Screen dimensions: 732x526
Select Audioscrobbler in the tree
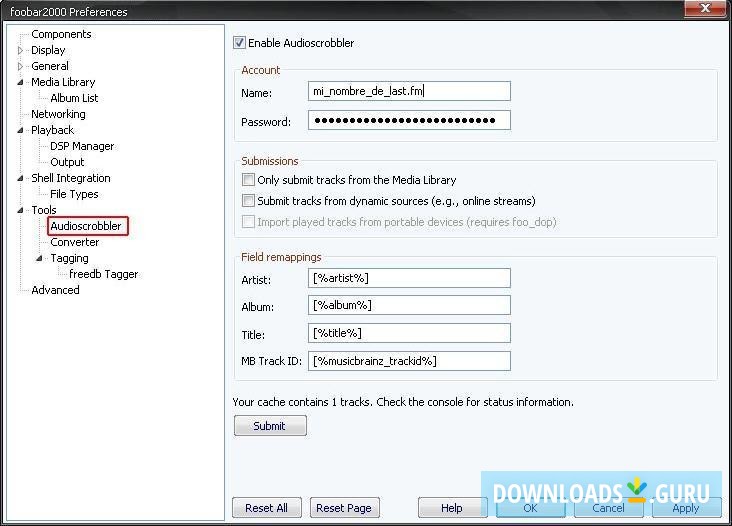pyautogui.click(x=86, y=226)
